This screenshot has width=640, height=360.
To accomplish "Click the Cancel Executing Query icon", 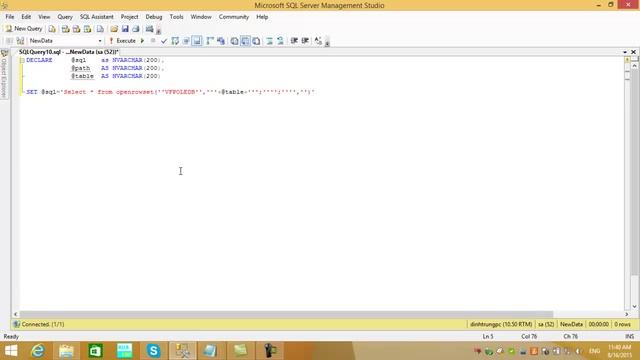I will pos(153,41).
